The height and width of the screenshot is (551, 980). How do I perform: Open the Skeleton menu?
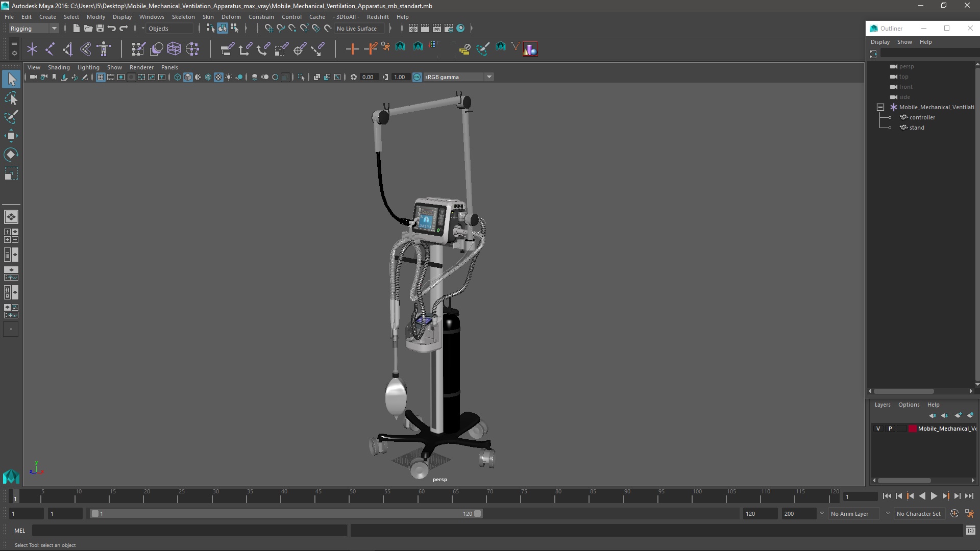click(x=183, y=17)
